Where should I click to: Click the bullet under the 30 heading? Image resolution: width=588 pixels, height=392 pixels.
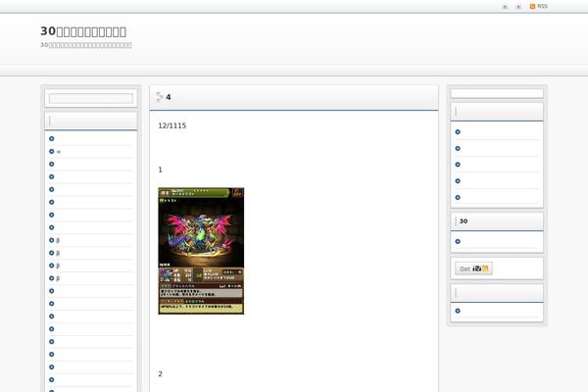[458, 242]
